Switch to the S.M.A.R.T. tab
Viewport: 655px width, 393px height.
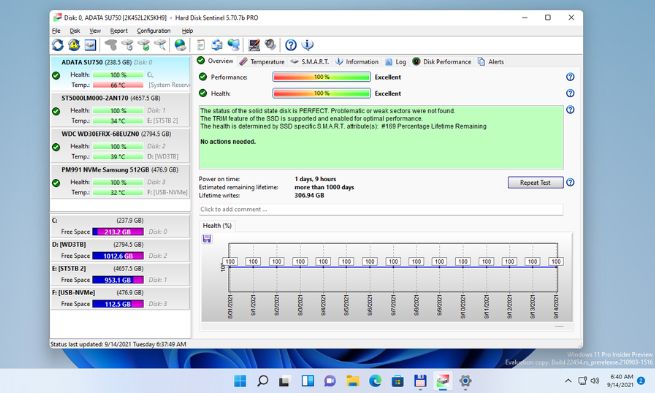click(x=310, y=61)
